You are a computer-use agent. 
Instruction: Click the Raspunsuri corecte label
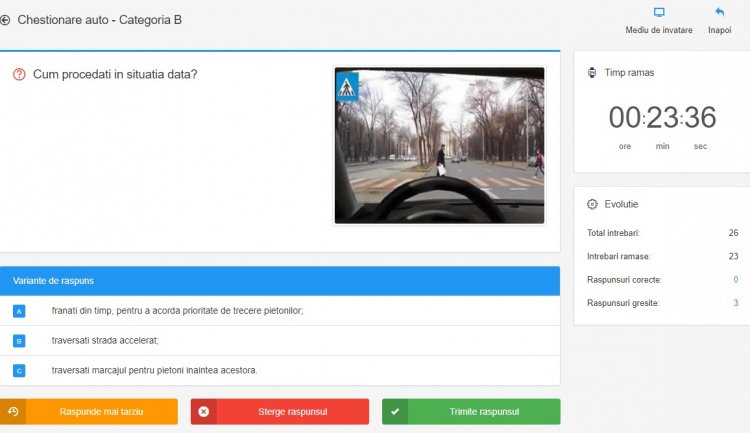[624, 279]
